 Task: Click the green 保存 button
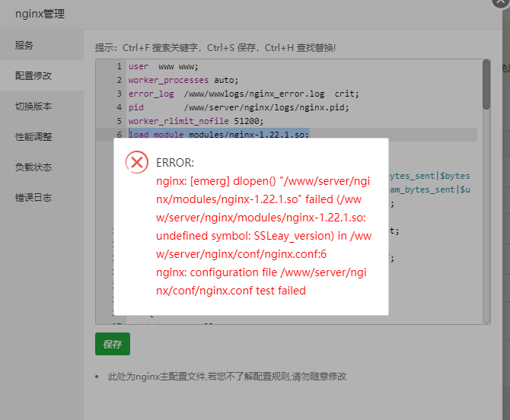click(113, 344)
